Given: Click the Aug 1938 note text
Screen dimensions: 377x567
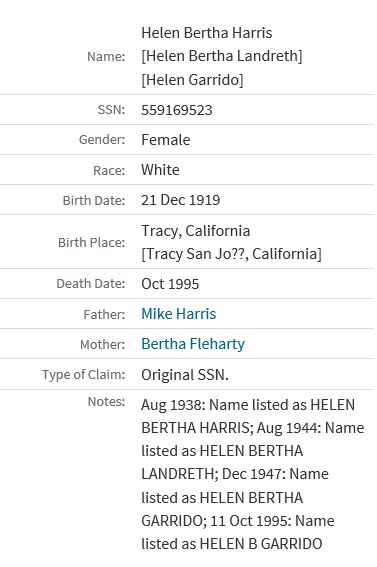Looking at the screenshot, I should point(248,405).
